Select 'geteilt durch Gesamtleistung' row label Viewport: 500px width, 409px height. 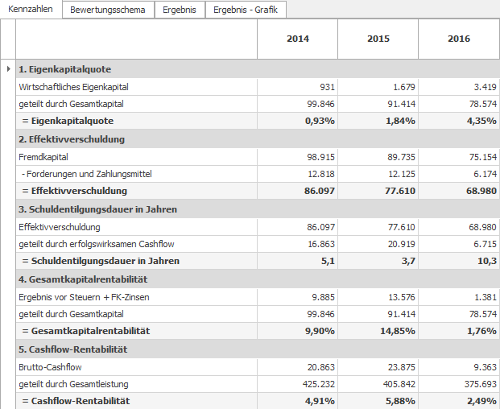point(73,384)
